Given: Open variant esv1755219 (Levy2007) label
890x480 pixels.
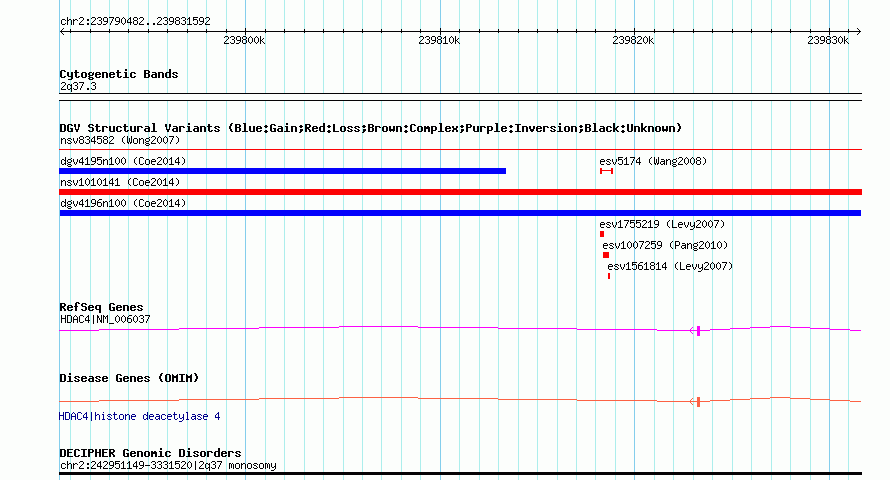Looking at the screenshot, I should (662, 224).
